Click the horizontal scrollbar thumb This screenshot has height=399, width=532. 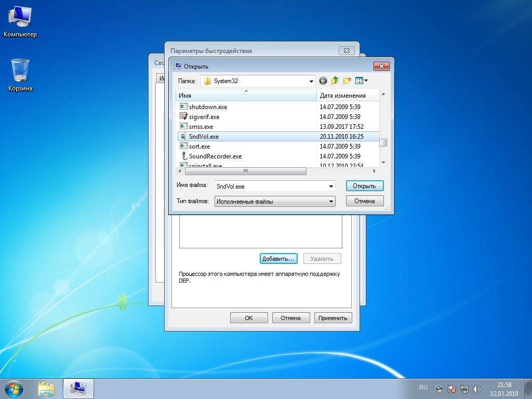click(245, 171)
